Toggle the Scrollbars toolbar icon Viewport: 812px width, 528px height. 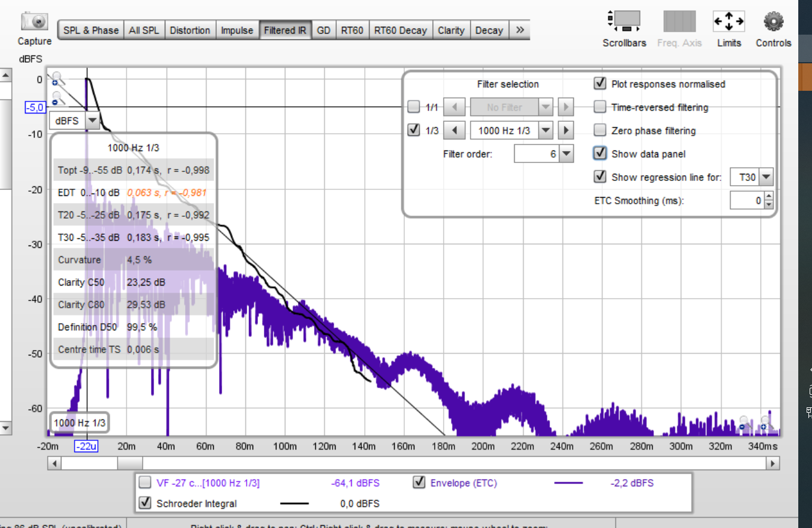coord(624,22)
